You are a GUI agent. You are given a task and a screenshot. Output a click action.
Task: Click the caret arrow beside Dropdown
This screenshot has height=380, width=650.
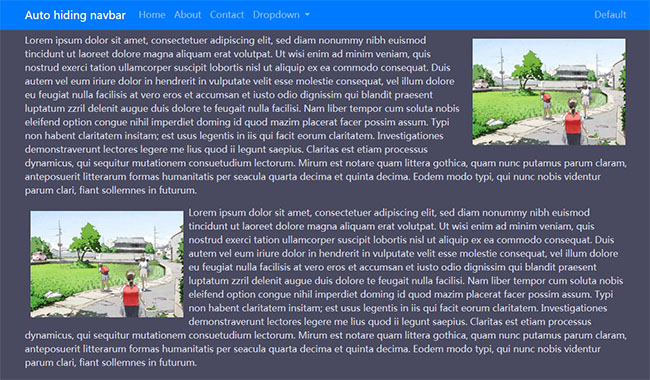tap(307, 15)
